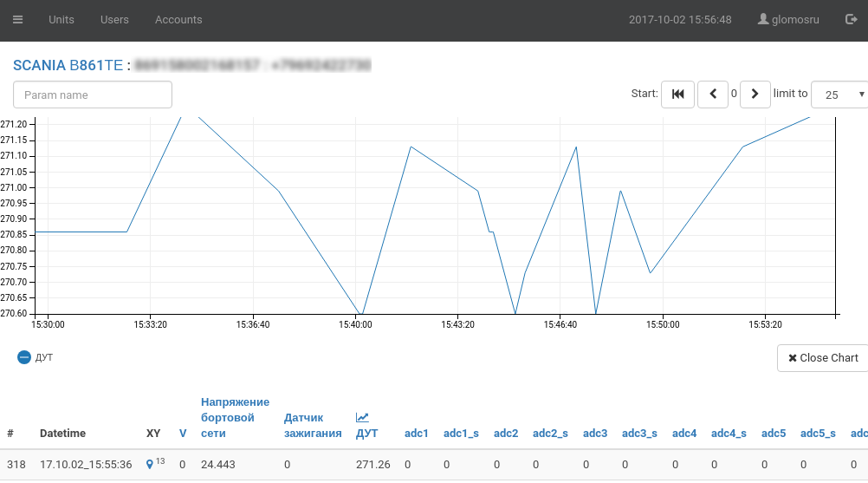Viewport: 868px width, 483px height.
Task: Open the Users menu
Action: (114, 19)
